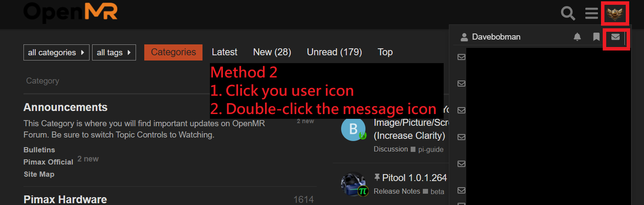Click the blue B user avatar

(353, 129)
